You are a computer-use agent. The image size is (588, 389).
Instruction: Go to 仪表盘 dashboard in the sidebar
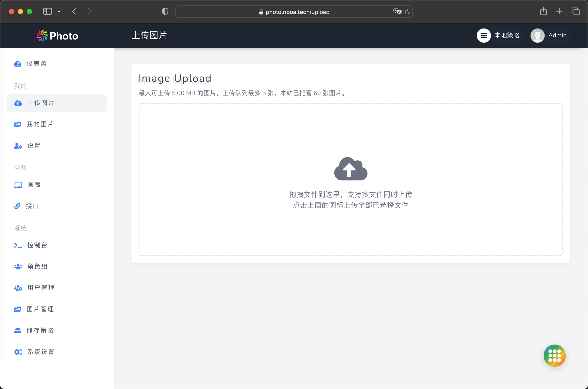[36, 64]
